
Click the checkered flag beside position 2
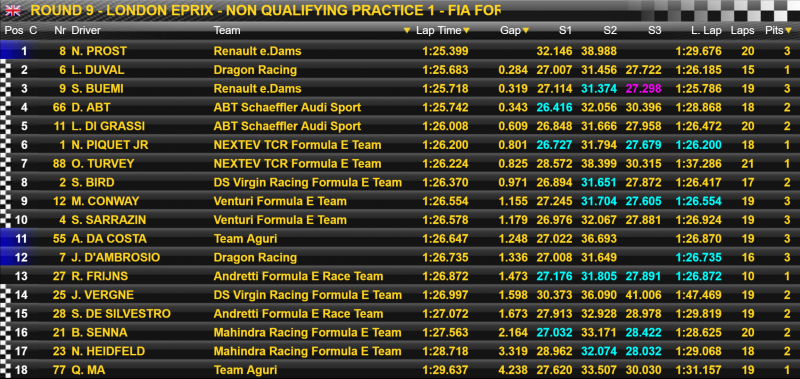[x=7, y=70]
